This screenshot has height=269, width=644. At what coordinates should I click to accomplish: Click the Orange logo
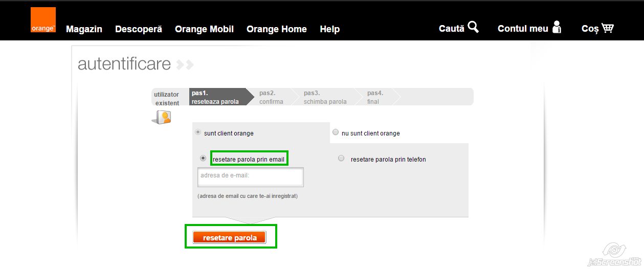pyautogui.click(x=43, y=20)
